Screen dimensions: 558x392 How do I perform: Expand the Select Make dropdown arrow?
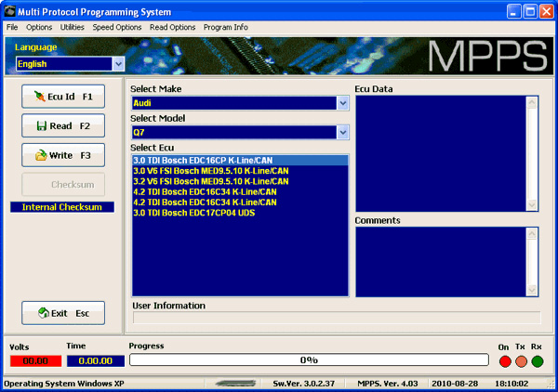pyautogui.click(x=342, y=103)
